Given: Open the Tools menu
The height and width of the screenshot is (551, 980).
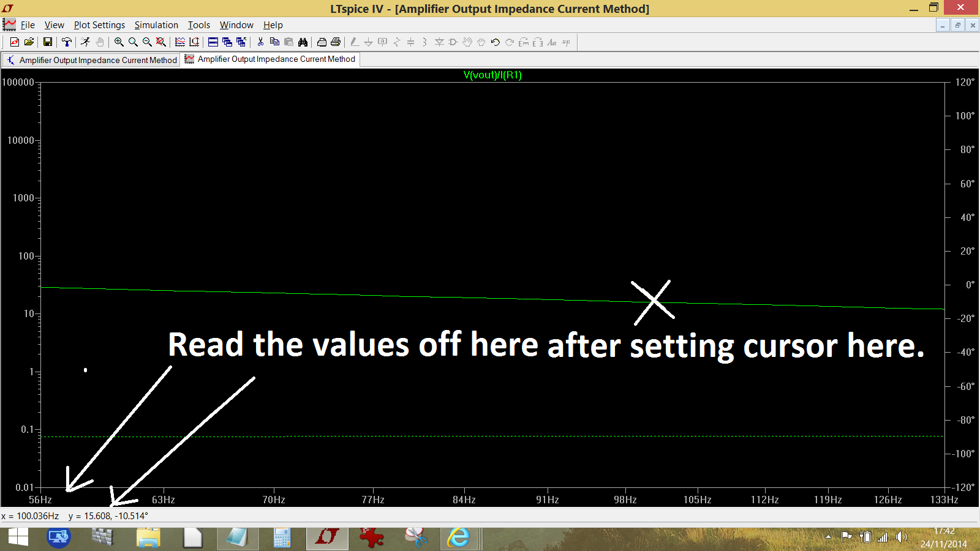Looking at the screenshot, I should pos(198,25).
